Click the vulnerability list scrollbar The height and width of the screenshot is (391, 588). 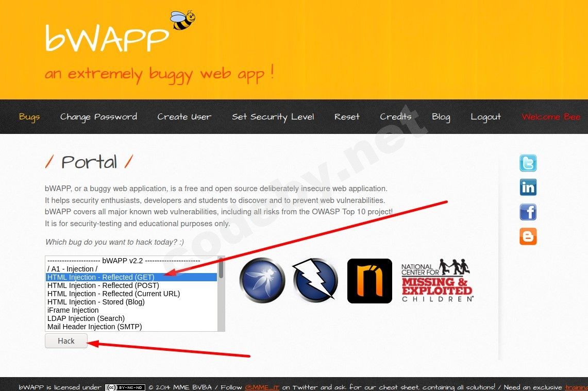coord(222,294)
